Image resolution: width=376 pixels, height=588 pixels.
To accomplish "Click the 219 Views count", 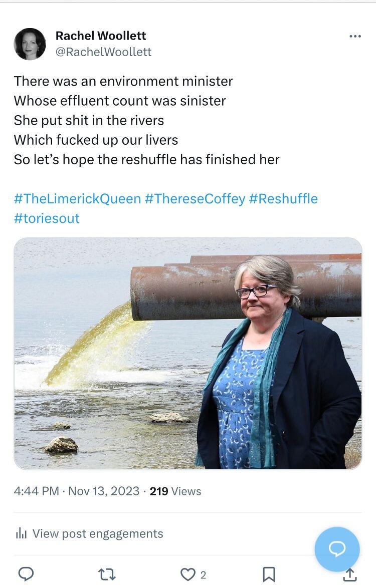I will coord(175,491).
